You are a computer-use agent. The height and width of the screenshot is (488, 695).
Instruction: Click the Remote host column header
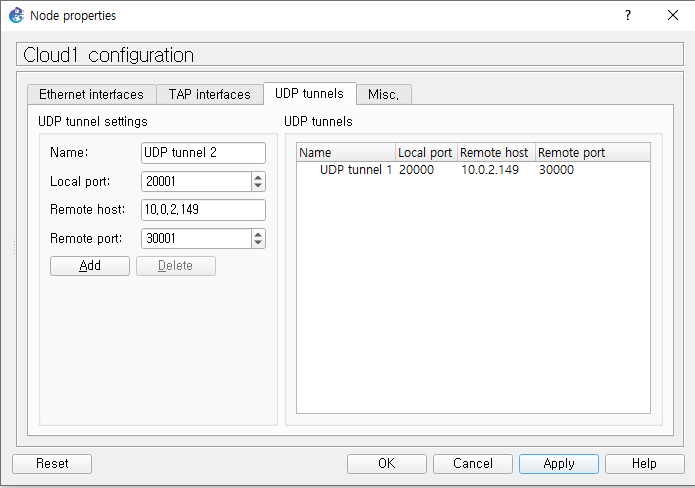[x=496, y=152]
